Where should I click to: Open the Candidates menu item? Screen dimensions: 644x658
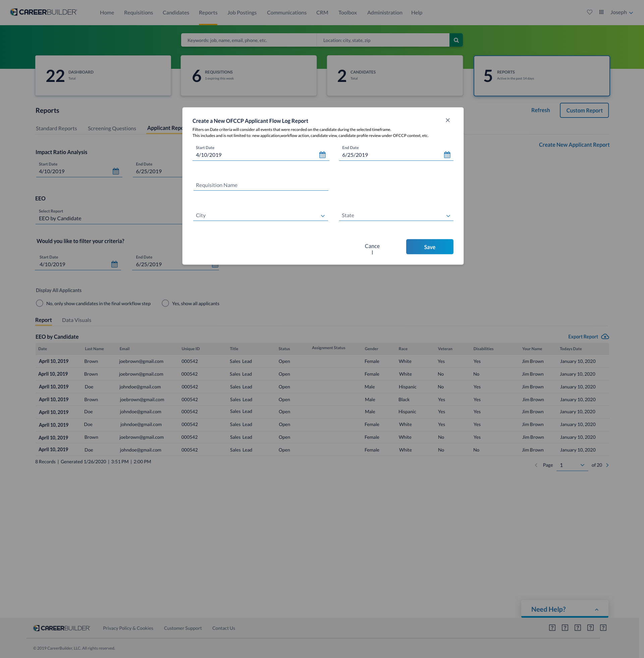(x=175, y=12)
